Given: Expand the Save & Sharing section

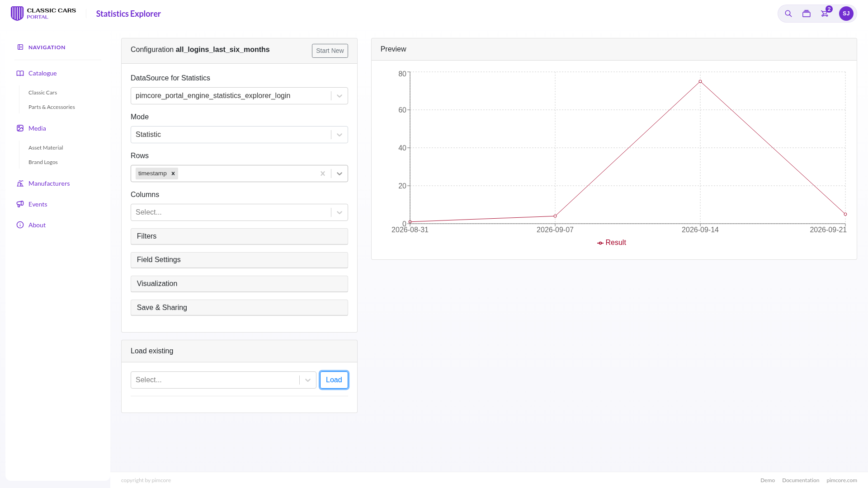Looking at the screenshot, I should pyautogui.click(x=239, y=308).
